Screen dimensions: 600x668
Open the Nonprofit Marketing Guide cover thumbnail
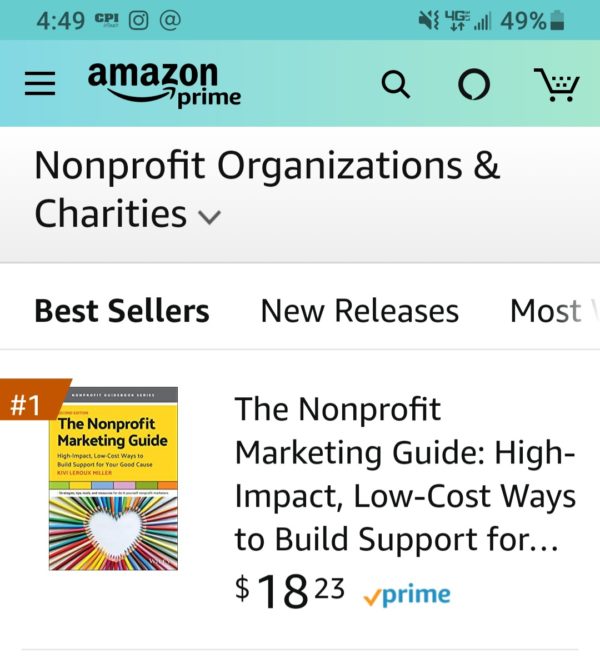click(x=113, y=478)
